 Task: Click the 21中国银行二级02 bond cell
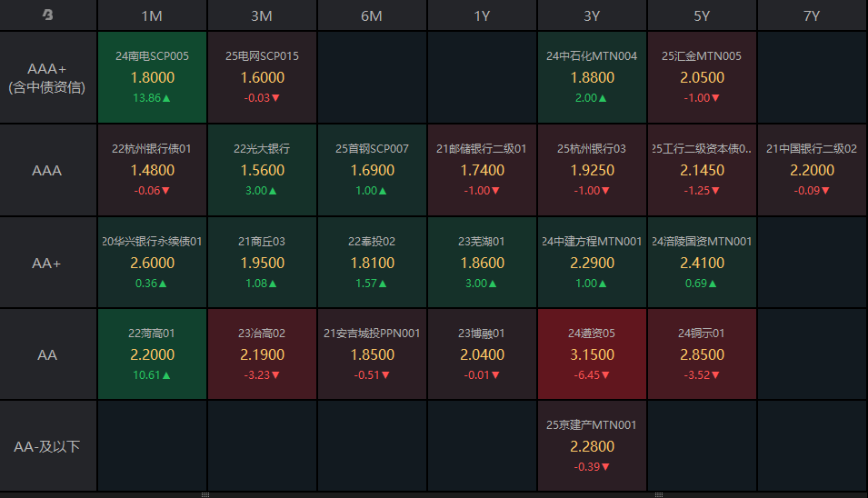click(x=812, y=170)
